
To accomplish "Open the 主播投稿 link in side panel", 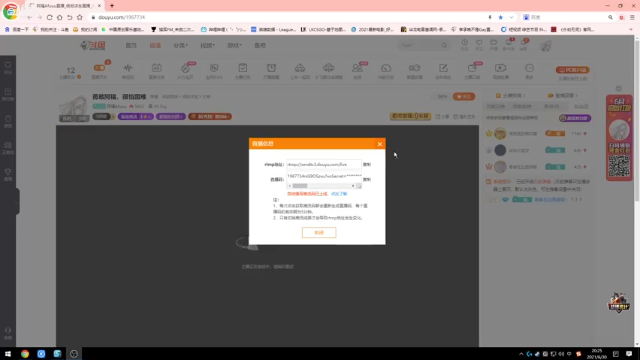I will pyautogui.click(x=510, y=96).
